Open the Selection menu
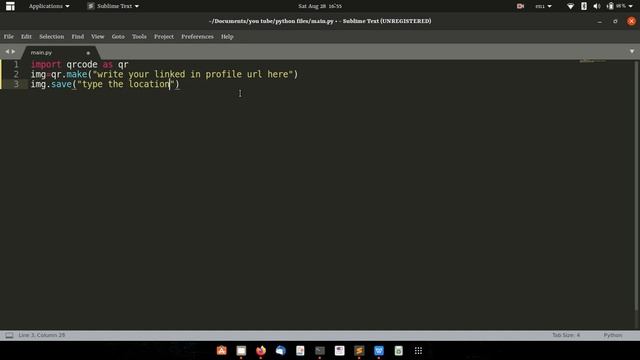This screenshot has width=640, height=360. (x=51, y=37)
